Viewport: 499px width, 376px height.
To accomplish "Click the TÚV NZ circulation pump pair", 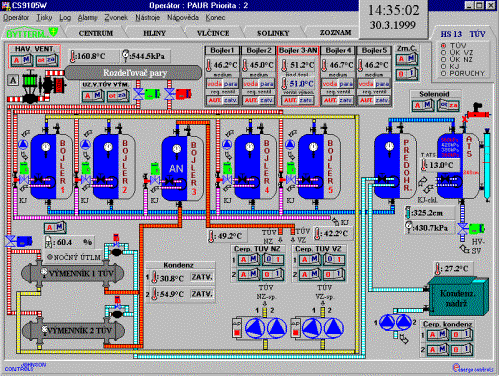I will (x=266, y=328).
